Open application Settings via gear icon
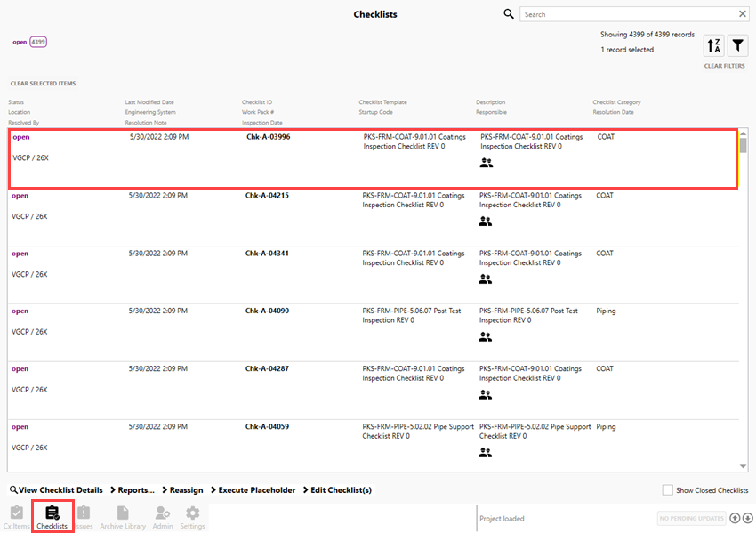Viewport: 756px width, 533px height. click(x=192, y=513)
